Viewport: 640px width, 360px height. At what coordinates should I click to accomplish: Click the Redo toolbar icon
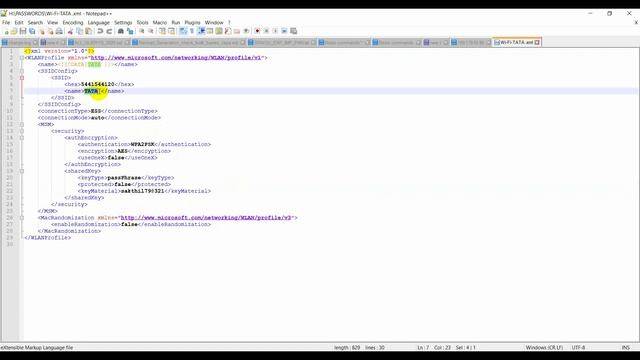[109, 31]
